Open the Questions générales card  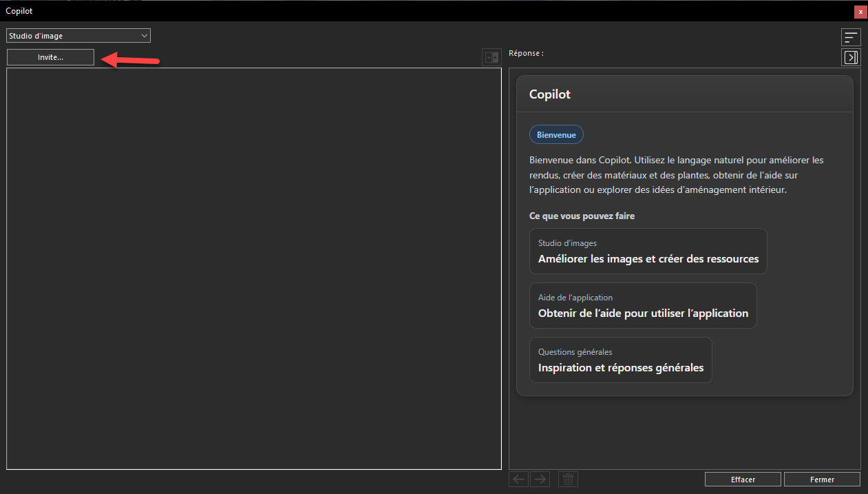pos(620,360)
